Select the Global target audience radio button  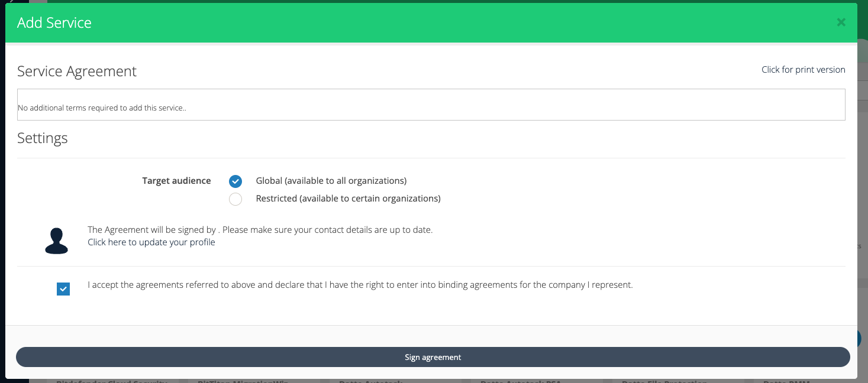pos(235,181)
